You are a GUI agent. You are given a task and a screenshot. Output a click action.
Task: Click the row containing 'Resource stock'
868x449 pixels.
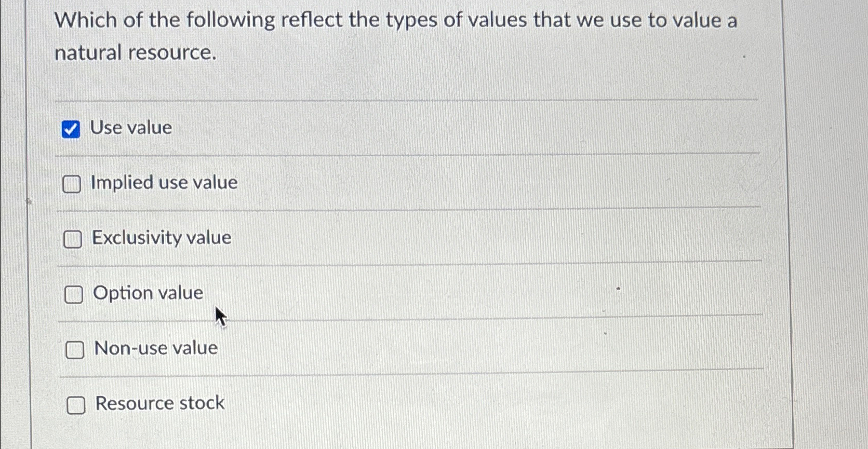coord(364,404)
